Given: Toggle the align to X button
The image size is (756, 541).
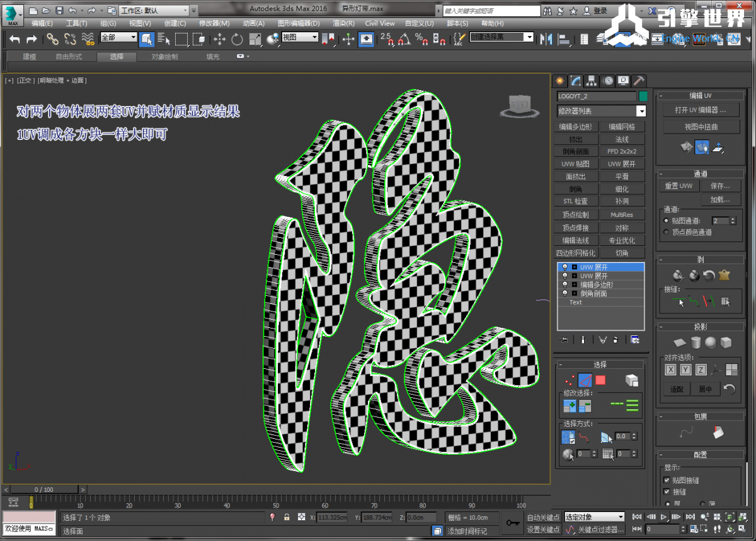Looking at the screenshot, I should coord(671,370).
